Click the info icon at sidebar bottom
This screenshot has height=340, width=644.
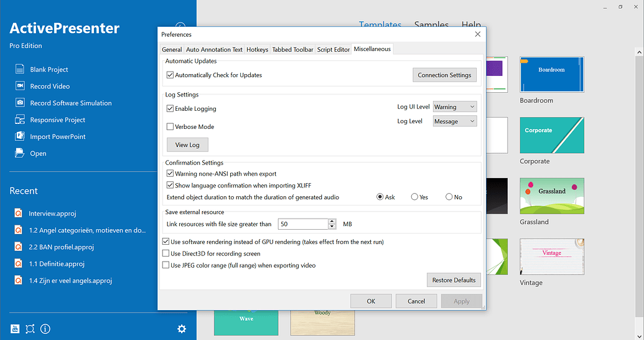pos(45,329)
